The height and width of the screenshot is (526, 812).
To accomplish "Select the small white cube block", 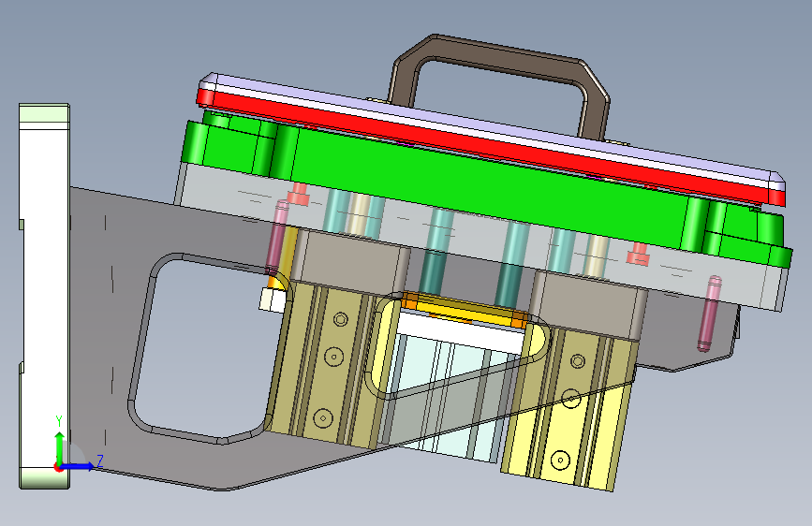I will click(x=273, y=300).
